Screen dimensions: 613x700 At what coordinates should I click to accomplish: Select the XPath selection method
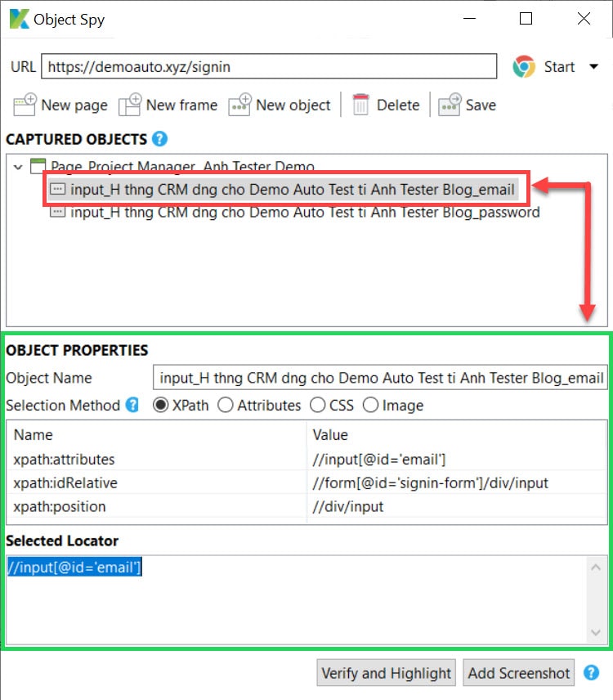161,405
